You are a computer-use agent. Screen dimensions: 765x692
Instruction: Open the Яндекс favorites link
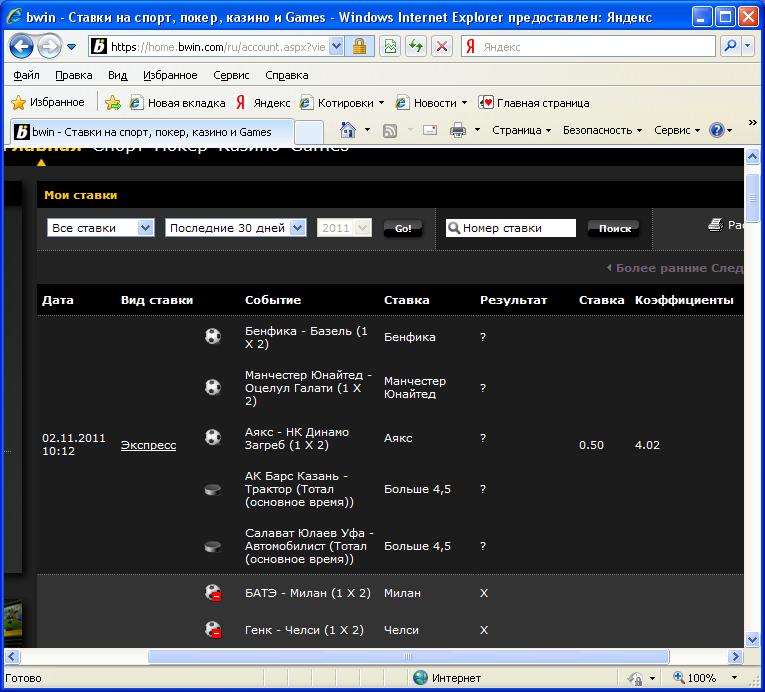point(263,103)
